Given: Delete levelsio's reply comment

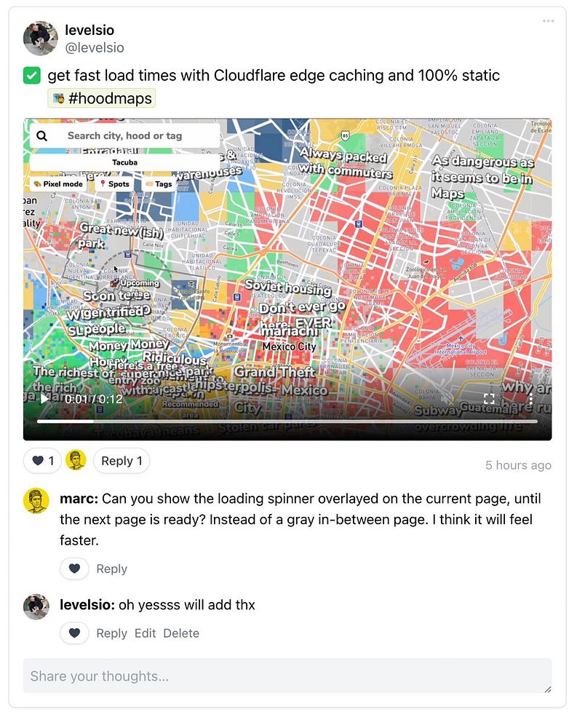Looking at the screenshot, I should (181, 633).
